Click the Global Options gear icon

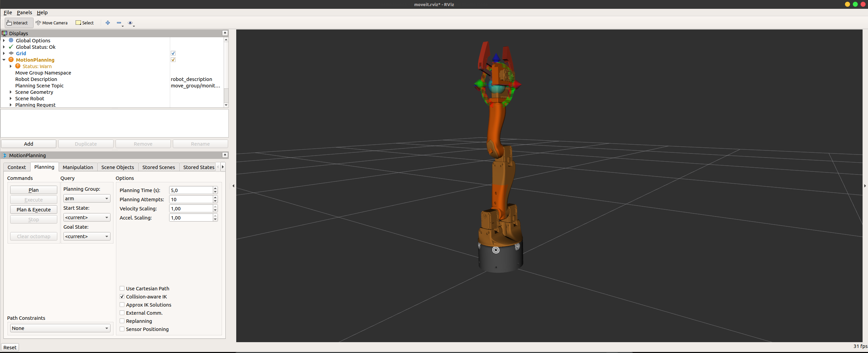(11, 40)
